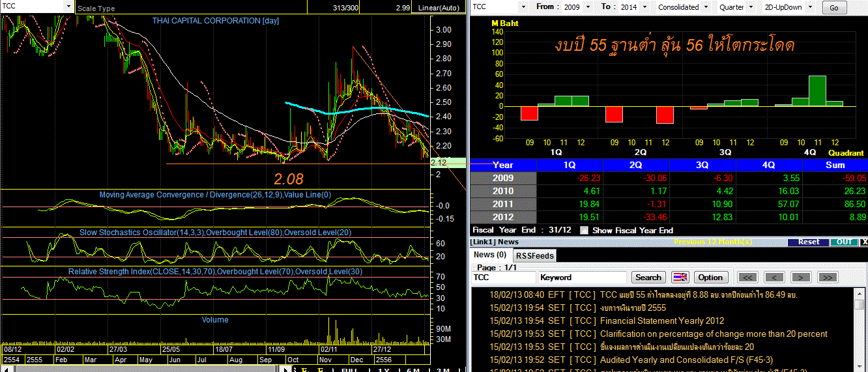
Task: Toggle the news language flag icon
Action: coord(680,277)
